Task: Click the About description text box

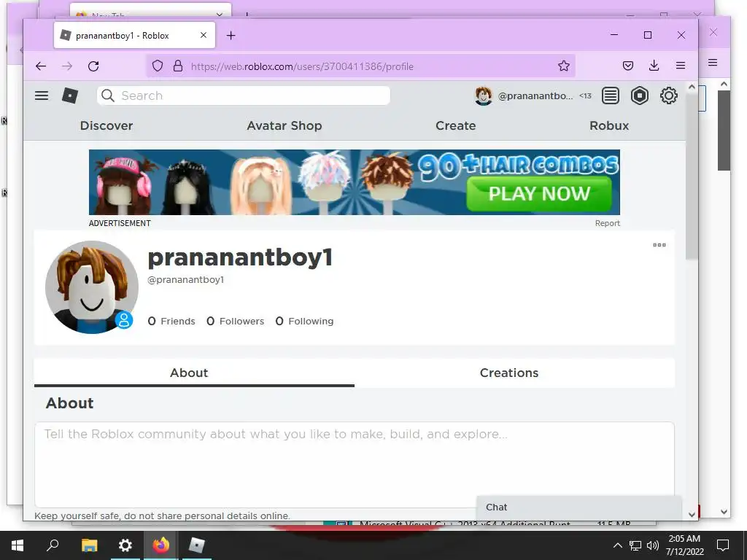Action: (x=355, y=464)
